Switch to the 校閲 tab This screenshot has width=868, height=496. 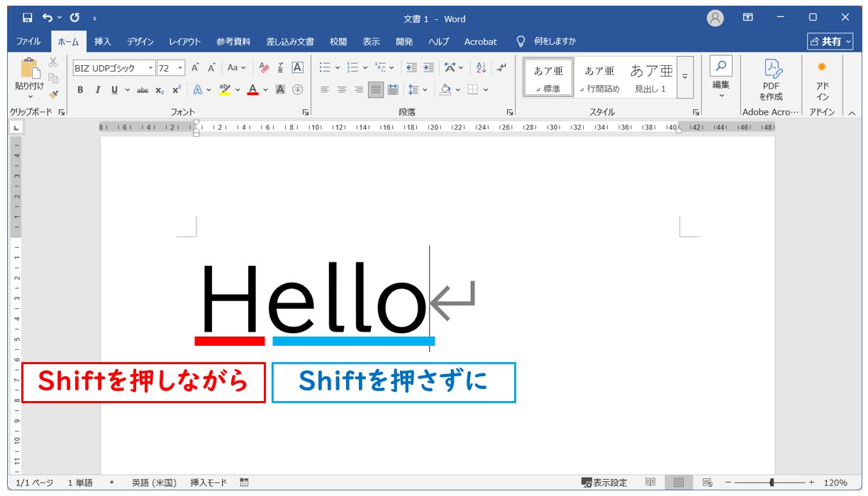[338, 42]
